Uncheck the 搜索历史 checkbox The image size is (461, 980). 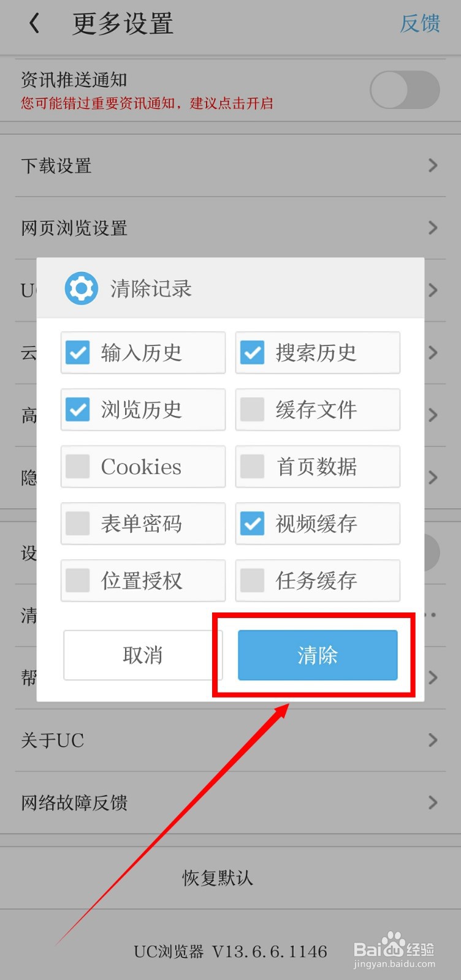[252, 353]
